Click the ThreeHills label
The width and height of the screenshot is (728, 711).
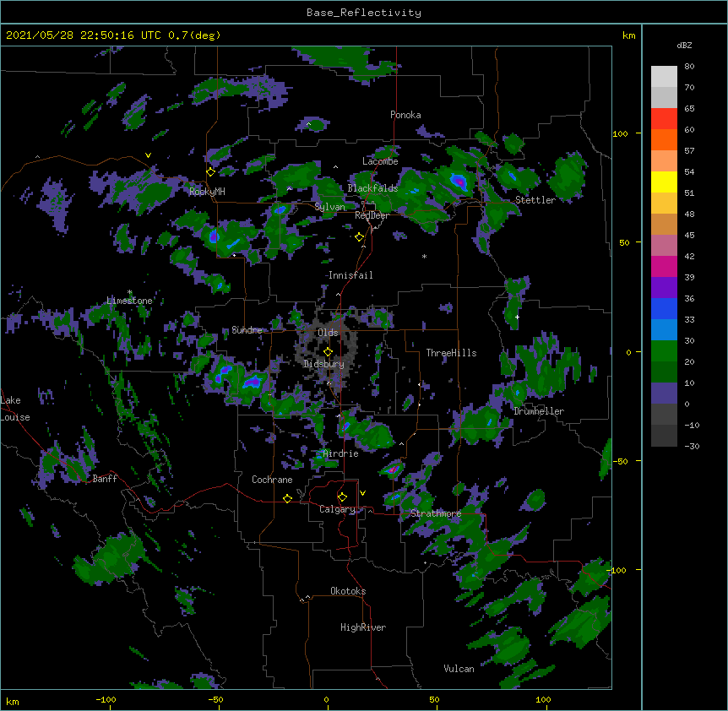coord(451,353)
